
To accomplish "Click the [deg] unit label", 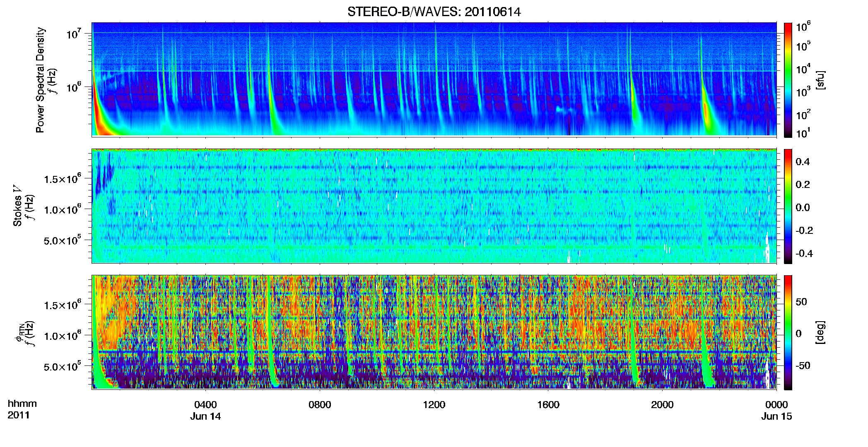I will [820, 333].
